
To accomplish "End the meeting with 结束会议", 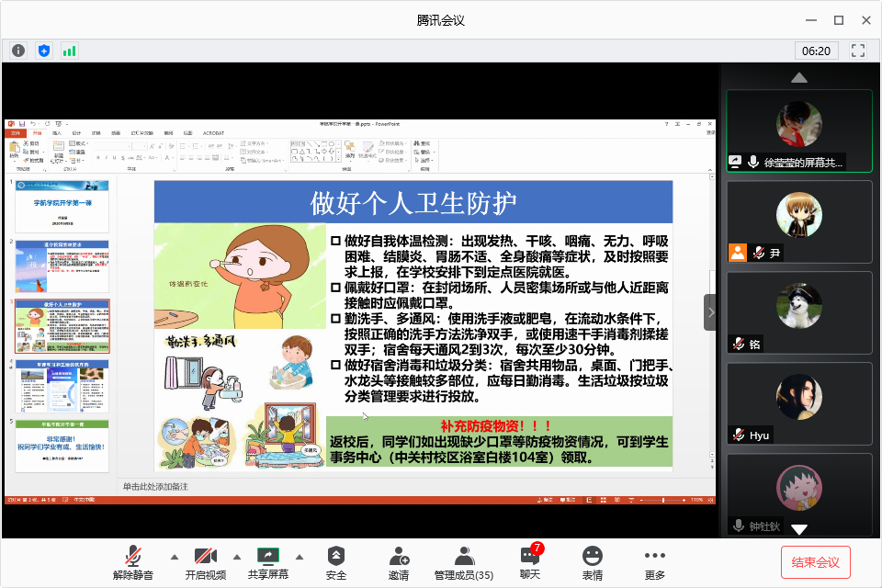I will click(x=817, y=560).
